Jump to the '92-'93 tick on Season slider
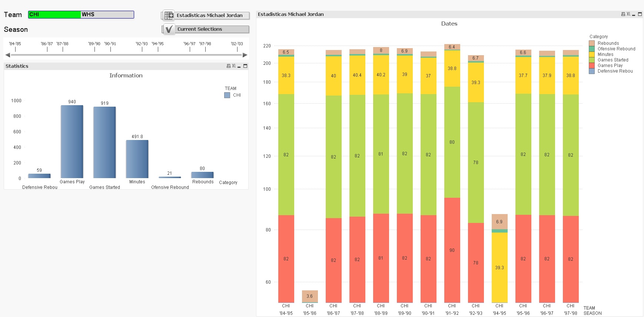Viewport: 644px width, 317px height. (142, 44)
